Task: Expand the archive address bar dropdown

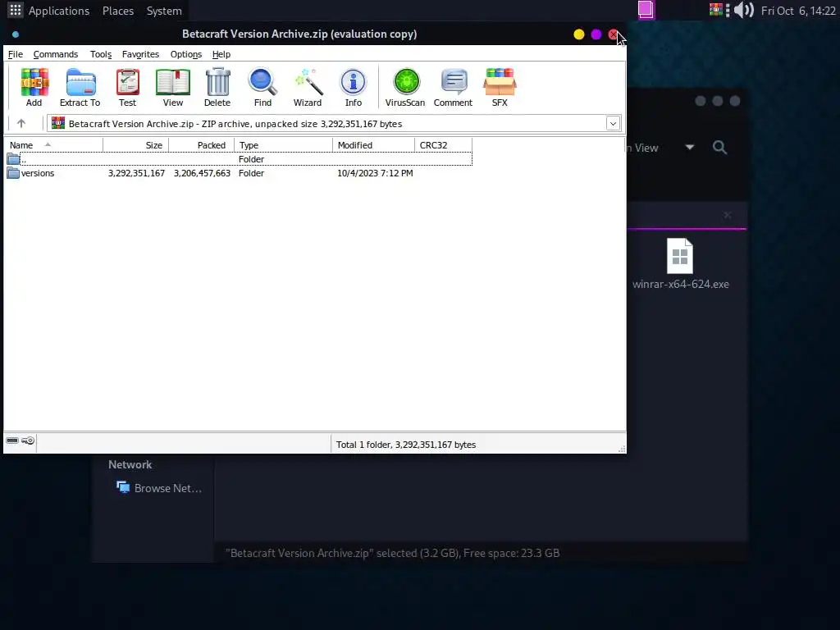Action: pos(613,124)
